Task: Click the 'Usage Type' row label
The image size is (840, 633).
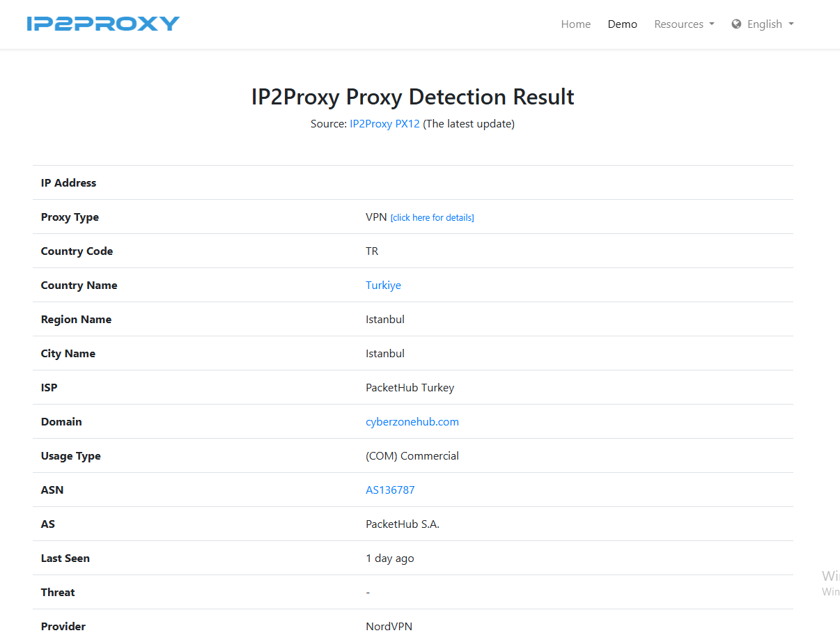Action: coord(71,456)
